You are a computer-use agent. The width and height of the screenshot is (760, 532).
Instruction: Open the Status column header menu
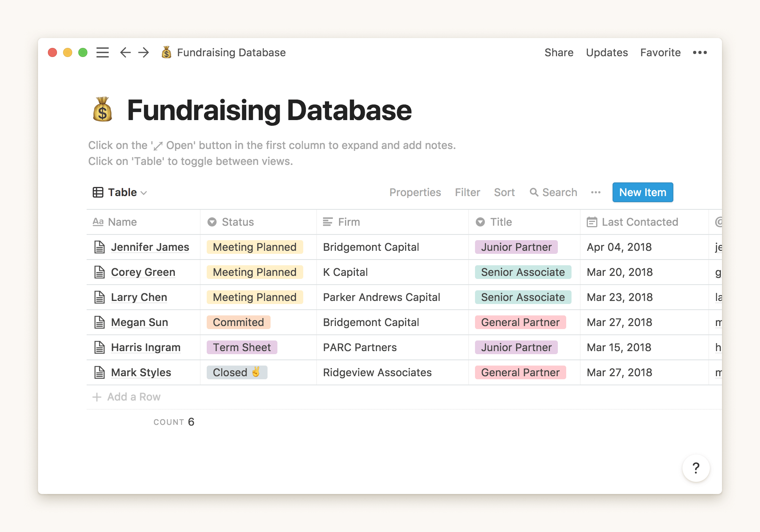[237, 222]
